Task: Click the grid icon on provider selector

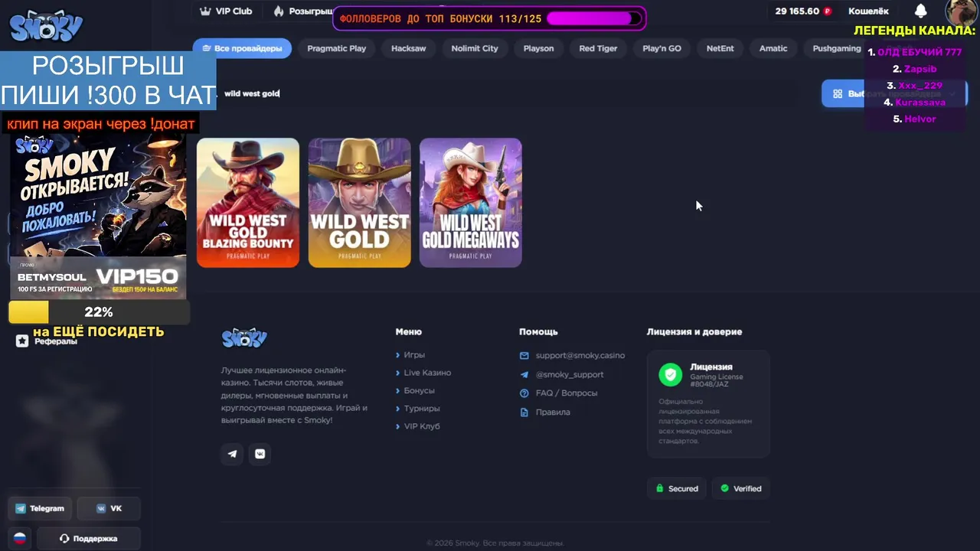Action: [838, 94]
